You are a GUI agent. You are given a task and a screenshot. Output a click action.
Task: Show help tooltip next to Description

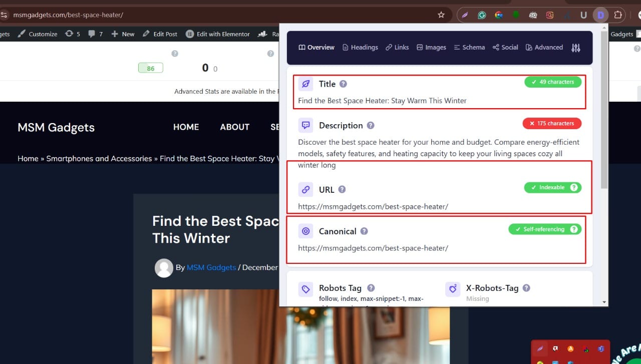[x=371, y=126]
